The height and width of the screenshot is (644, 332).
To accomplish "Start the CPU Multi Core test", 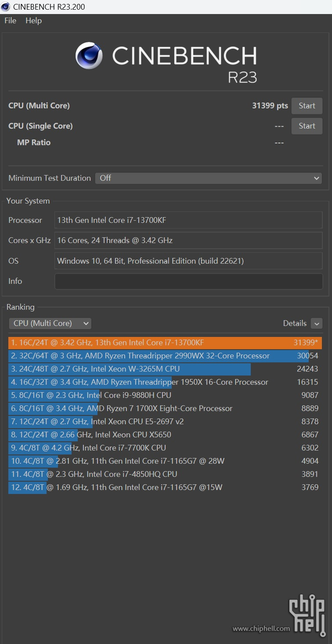I will [307, 106].
